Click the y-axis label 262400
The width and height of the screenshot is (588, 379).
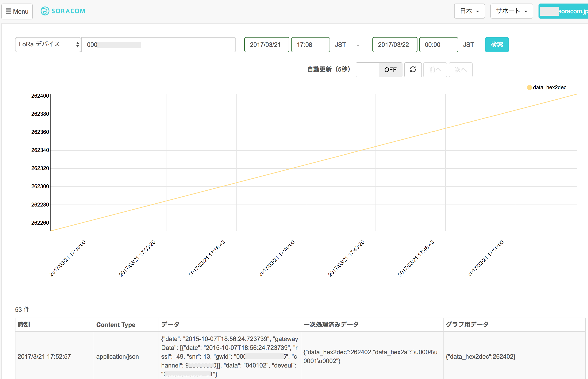pyautogui.click(x=40, y=96)
